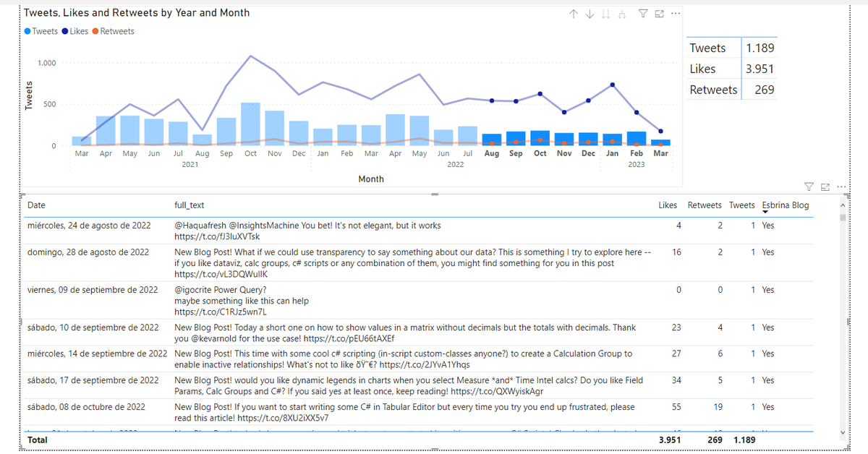
Task: Click row dated sábado, 17 de septiembre de 2022
Action: pos(418,385)
